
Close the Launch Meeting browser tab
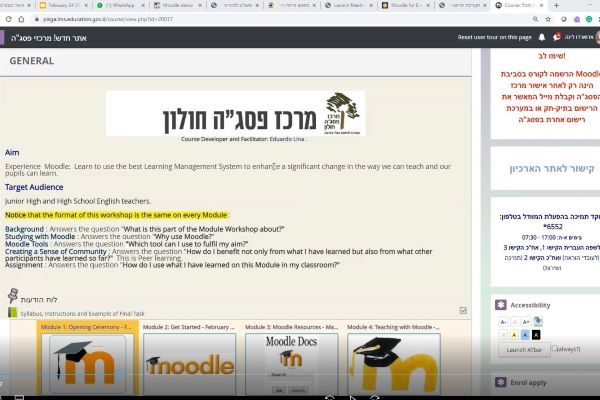(371, 5)
